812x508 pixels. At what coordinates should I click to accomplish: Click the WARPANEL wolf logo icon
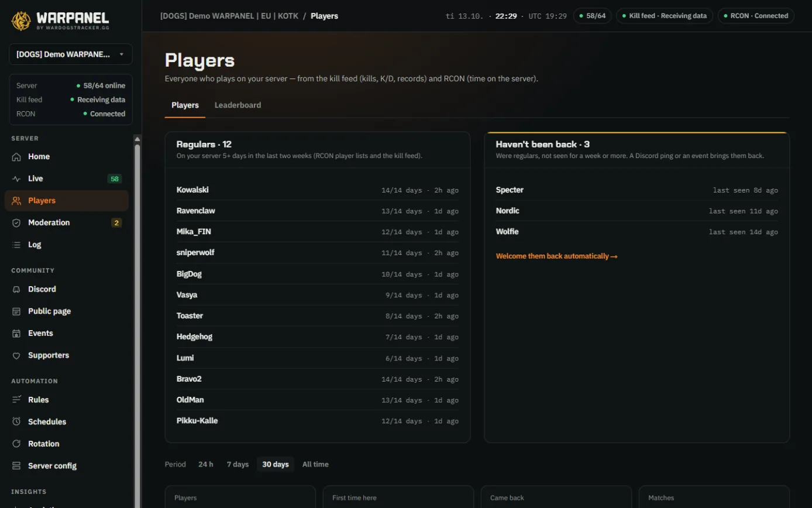[x=21, y=21]
